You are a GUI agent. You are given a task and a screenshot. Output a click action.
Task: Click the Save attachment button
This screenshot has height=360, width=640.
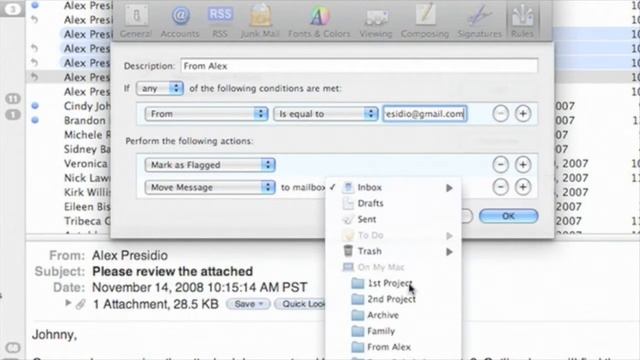pyautogui.click(x=248, y=304)
